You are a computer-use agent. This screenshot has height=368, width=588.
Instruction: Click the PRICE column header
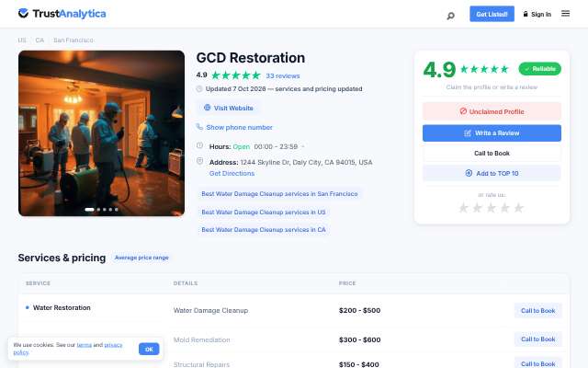[347, 283]
